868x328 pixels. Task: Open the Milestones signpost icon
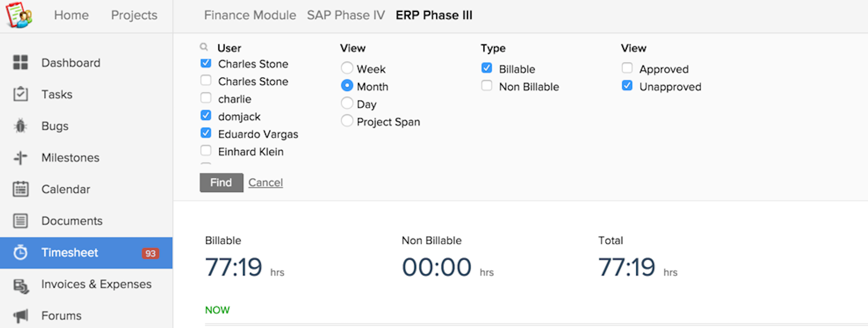[x=21, y=158]
